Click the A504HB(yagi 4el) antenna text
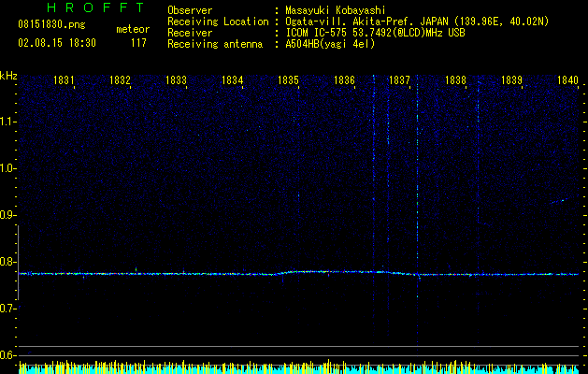Viewport: 588px width, 374px height. click(x=330, y=44)
